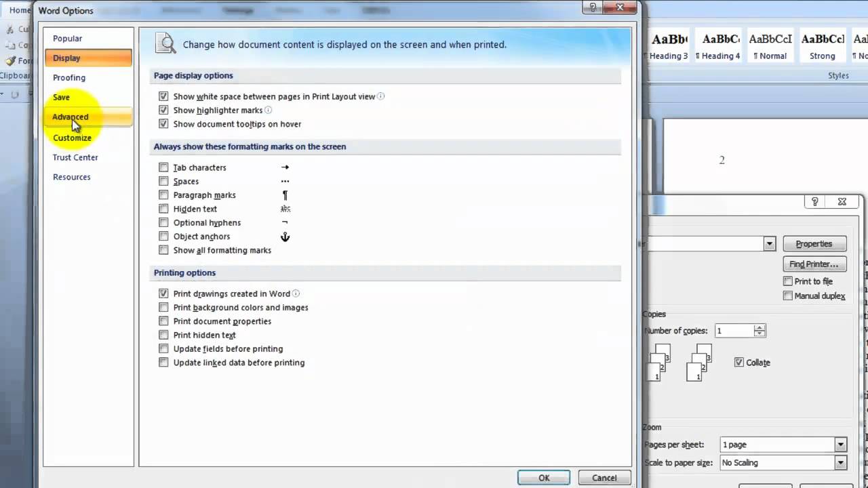
Task: Click the Word Options magnifier page icon
Action: (x=165, y=43)
